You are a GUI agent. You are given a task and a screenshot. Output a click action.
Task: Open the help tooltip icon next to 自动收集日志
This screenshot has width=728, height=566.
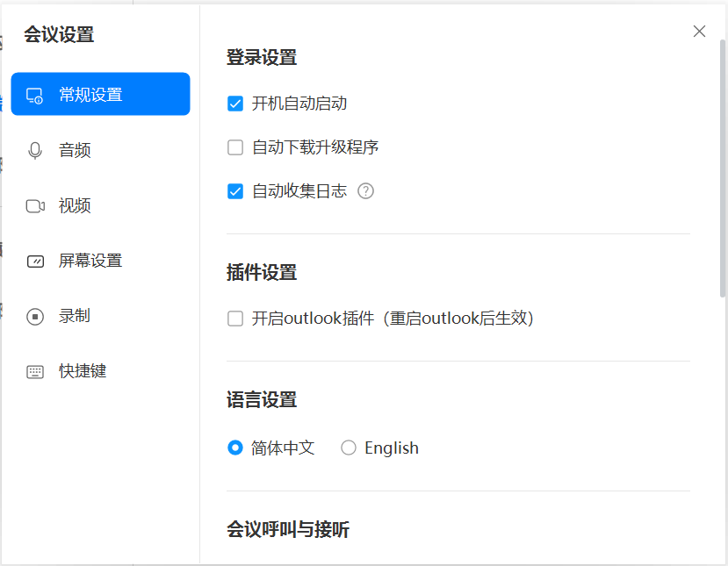365,190
